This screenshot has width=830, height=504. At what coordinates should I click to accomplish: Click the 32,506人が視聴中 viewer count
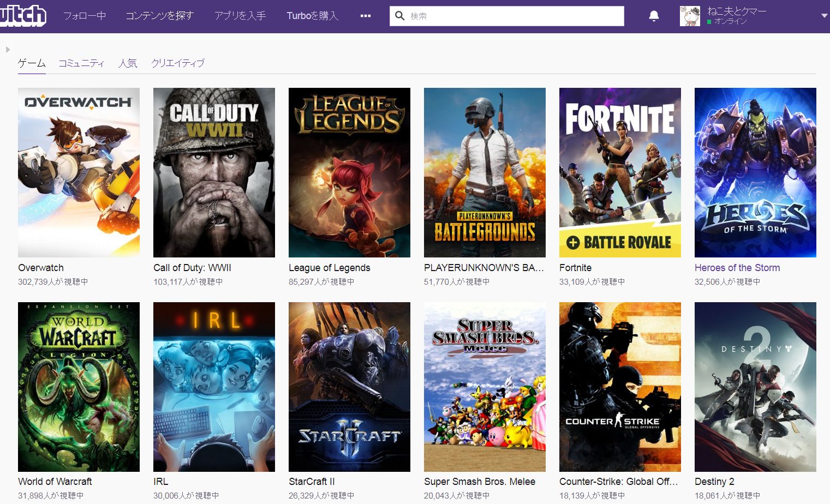[x=727, y=282]
